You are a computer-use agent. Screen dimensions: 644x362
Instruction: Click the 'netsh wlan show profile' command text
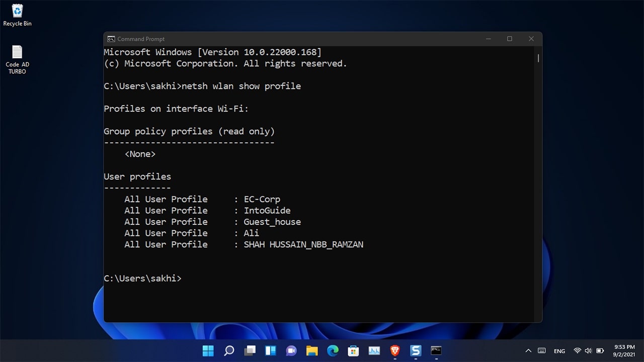click(x=241, y=86)
